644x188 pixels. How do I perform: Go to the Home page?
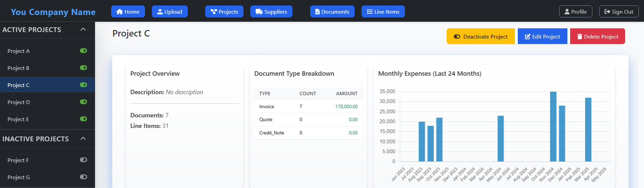(128, 12)
